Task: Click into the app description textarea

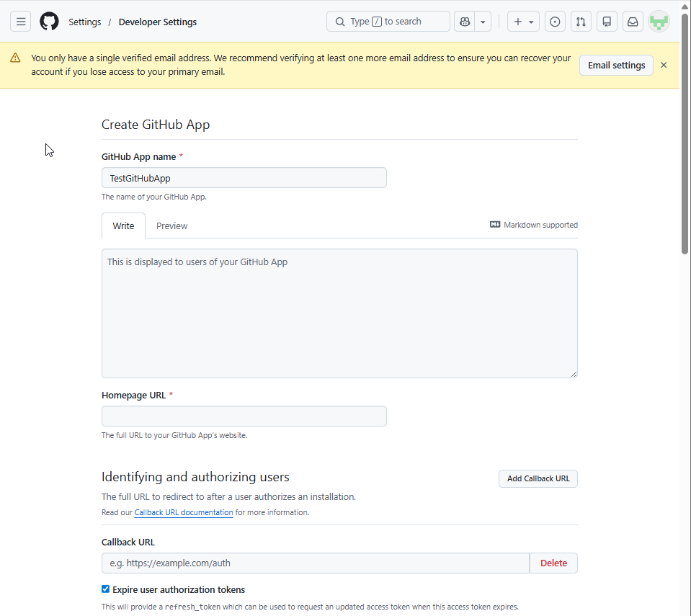Action: [339, 313]
